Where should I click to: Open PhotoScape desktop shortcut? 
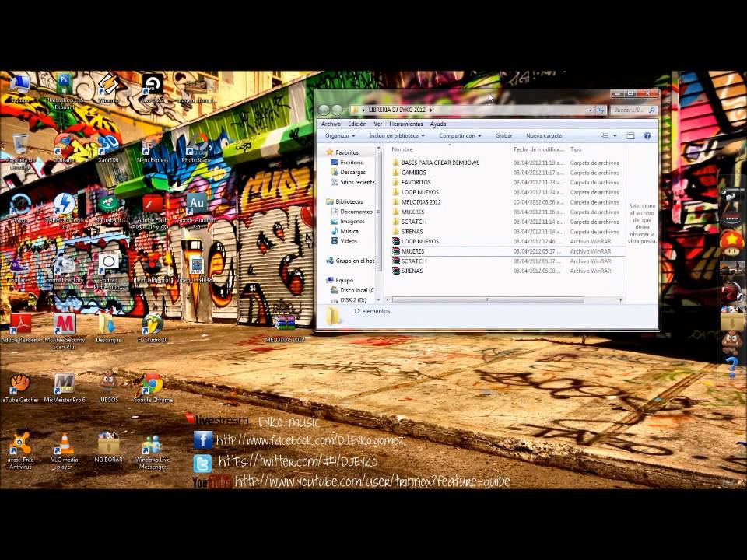[x=197, y=148]
